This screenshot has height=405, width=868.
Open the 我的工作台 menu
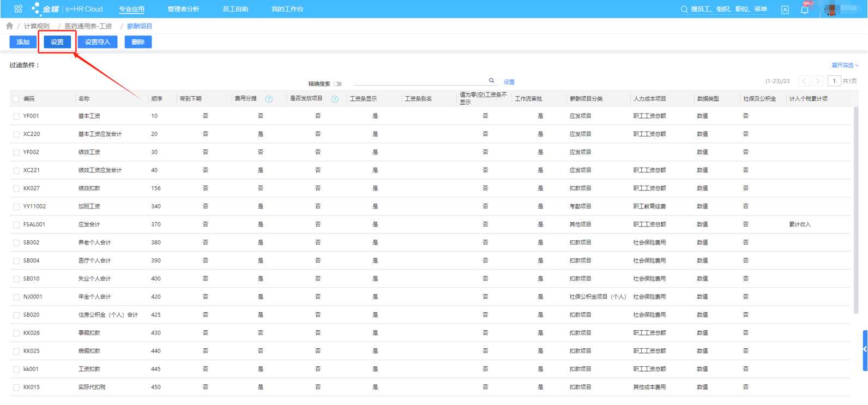point(287,9)
